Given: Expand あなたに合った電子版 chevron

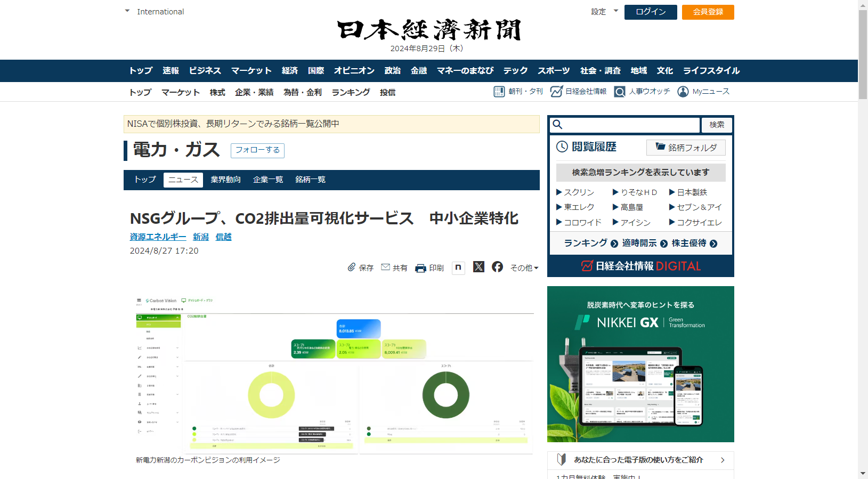Looking at the screenshot, I should (x=723, y=460).
